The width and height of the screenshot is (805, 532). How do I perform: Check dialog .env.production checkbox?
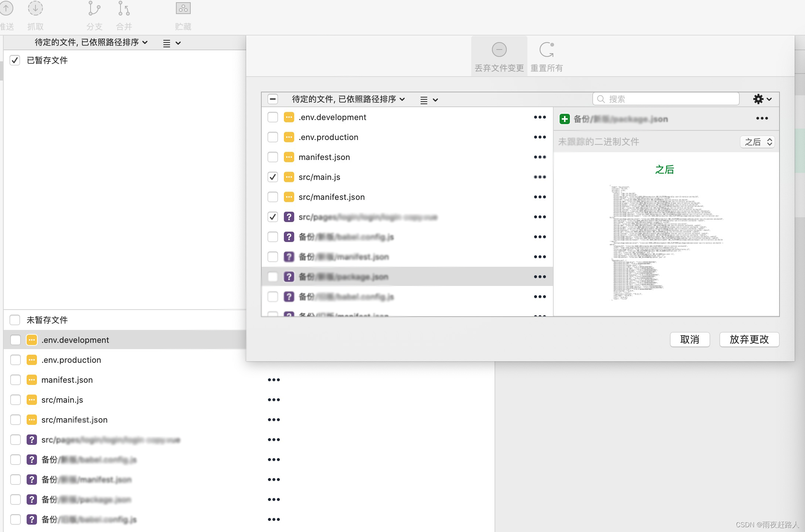click(273, 137)
